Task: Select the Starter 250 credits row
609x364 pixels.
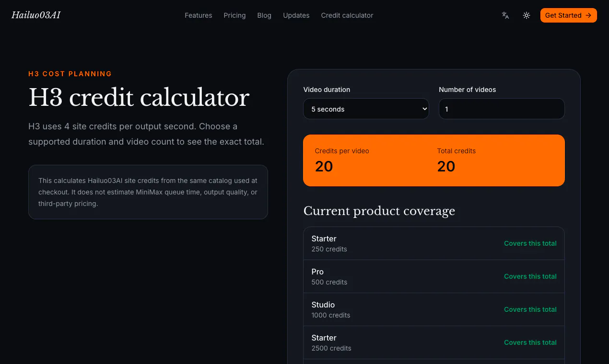Action: 434,243
